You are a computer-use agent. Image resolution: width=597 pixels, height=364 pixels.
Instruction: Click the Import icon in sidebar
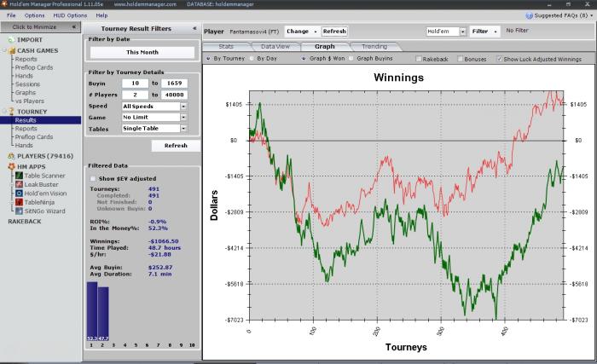(x=11, y=40)
